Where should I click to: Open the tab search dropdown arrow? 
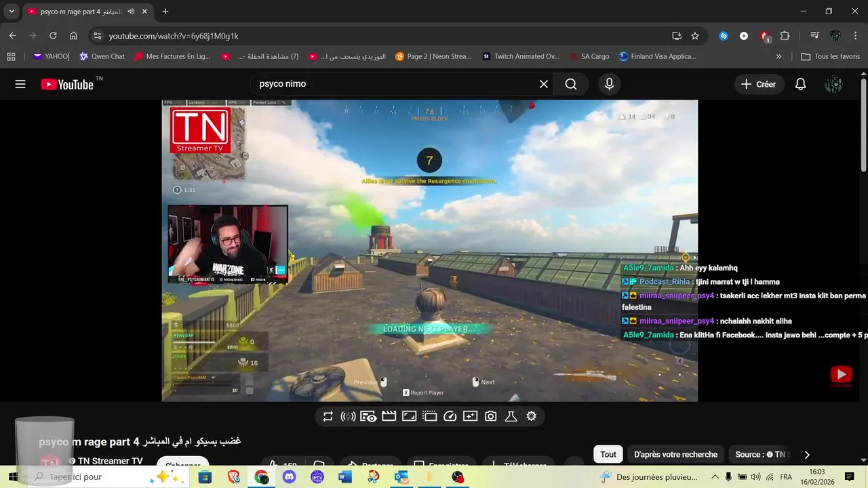(x=12, y=12)
